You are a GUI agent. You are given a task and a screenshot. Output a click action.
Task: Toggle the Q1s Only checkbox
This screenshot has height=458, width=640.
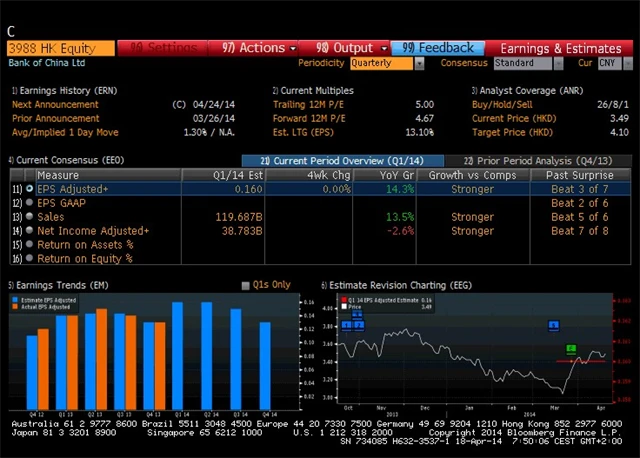pyautogui.click(x=245, y=285)
